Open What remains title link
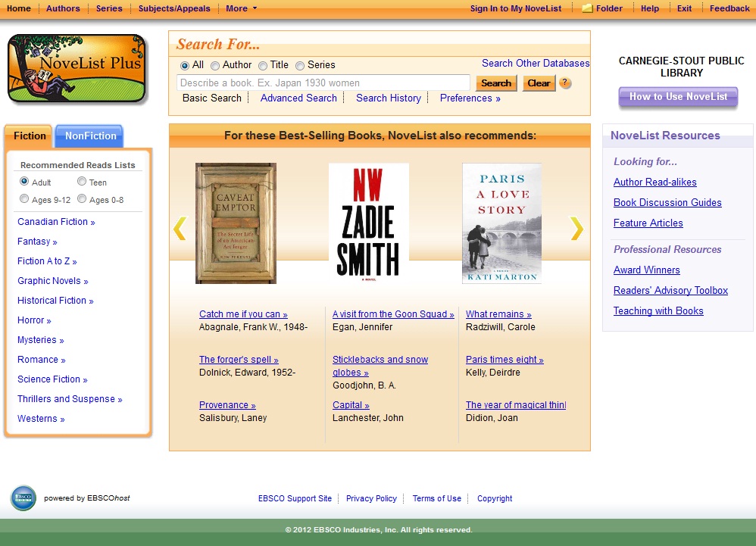756x546 pixels. (x=498, y=314)
